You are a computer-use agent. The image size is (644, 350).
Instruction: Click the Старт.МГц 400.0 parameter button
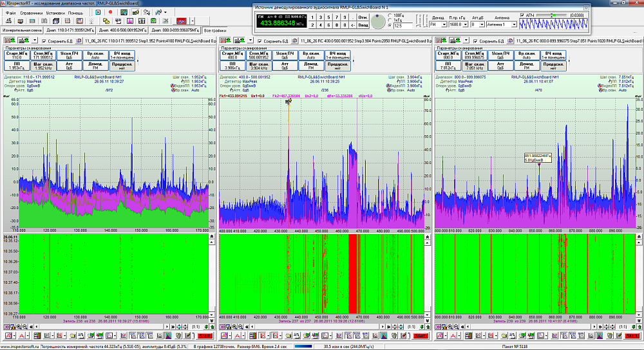(x=232, y=55)
